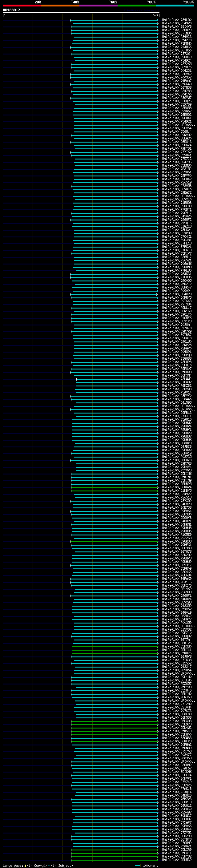Open hit UniRef100_B2W2Q2

point(177,555)
